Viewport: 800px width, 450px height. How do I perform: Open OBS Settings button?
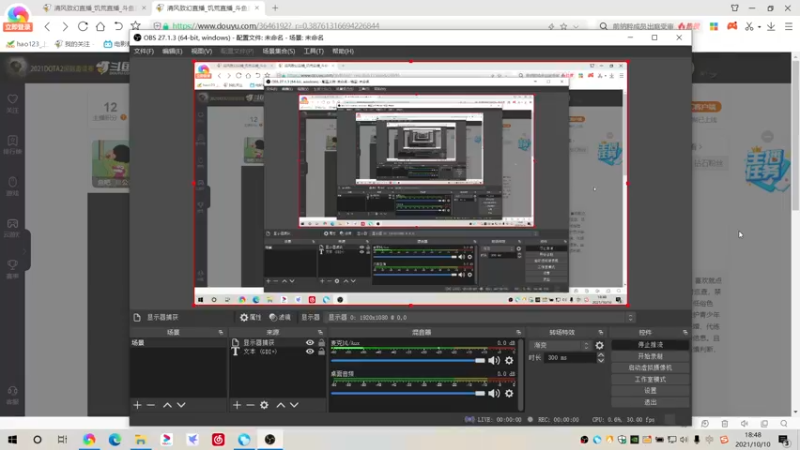(x=650, y=390)
